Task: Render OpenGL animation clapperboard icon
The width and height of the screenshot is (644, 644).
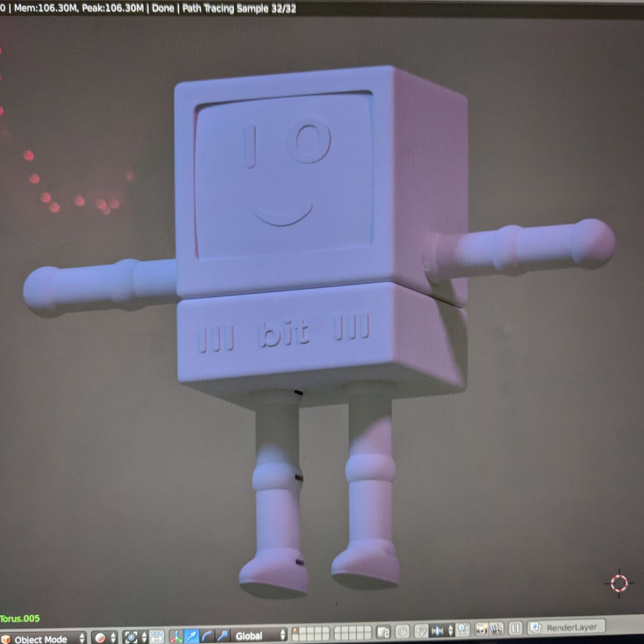Action: point(496,629)
